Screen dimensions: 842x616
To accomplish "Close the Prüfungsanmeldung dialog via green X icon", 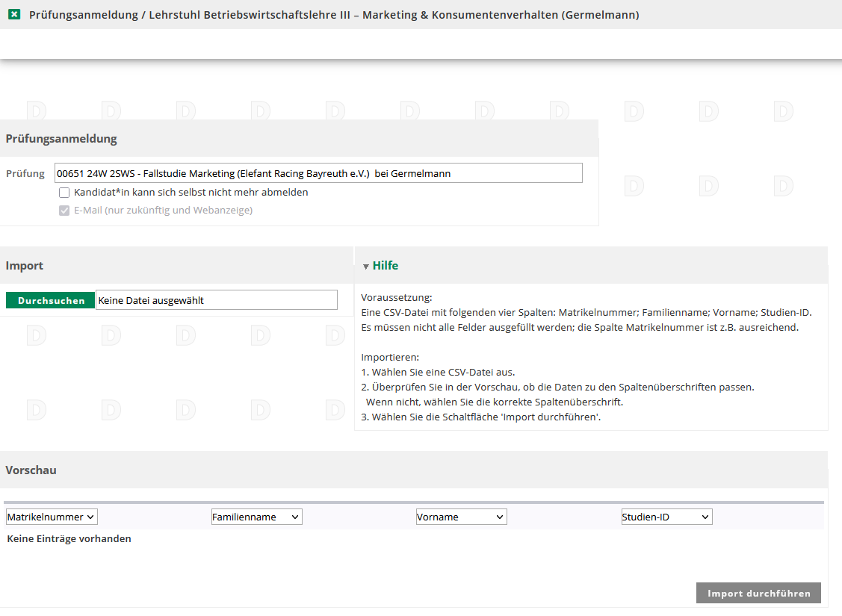I will tap(14, 15).
